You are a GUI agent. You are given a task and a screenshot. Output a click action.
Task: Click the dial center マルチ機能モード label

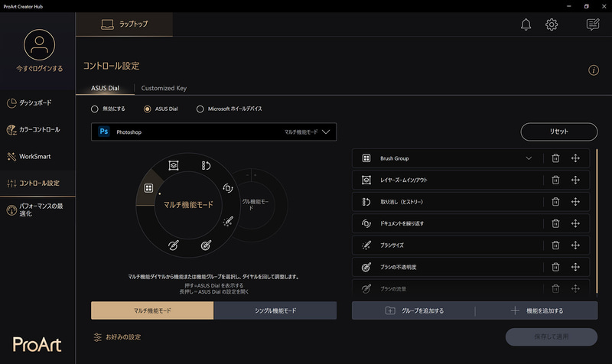coord(188,204)
